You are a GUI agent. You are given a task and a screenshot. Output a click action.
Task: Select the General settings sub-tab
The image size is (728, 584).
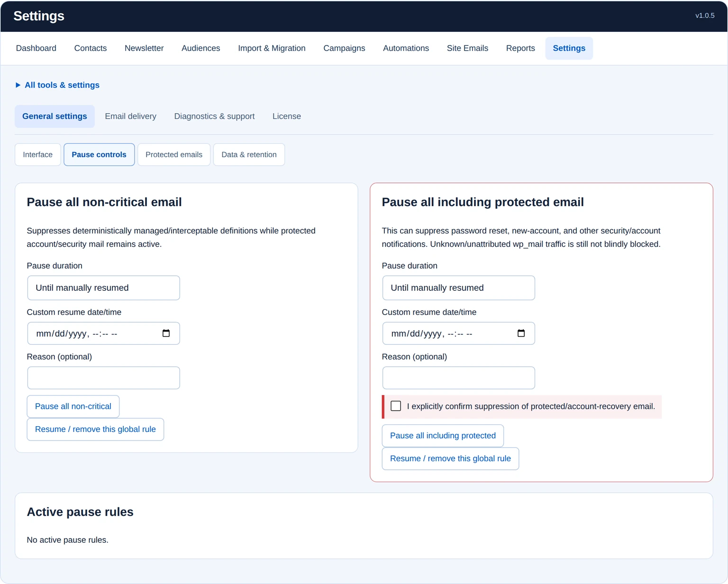point(55,117)
